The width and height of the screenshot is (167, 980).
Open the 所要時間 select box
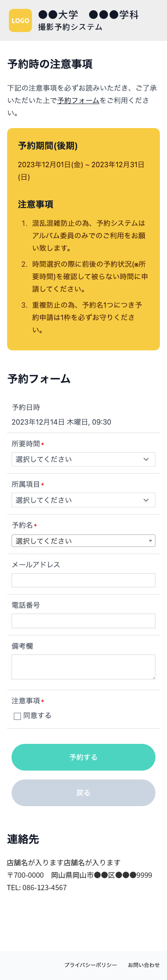click(x=83, y=459)
